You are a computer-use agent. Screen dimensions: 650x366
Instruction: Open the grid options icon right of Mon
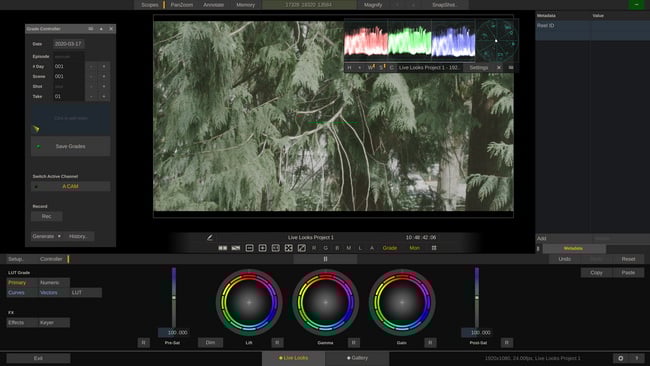(x=434, y=248)
